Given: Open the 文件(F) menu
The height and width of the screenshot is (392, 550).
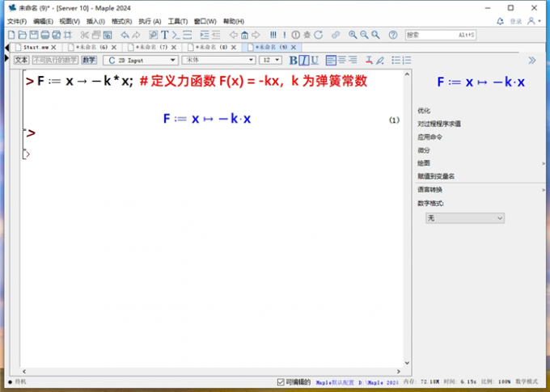Looking at the screenshot, I should point(17,21).
